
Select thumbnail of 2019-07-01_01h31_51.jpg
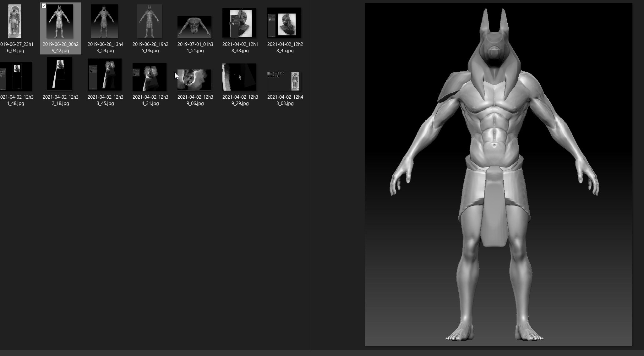click(194, 27)
